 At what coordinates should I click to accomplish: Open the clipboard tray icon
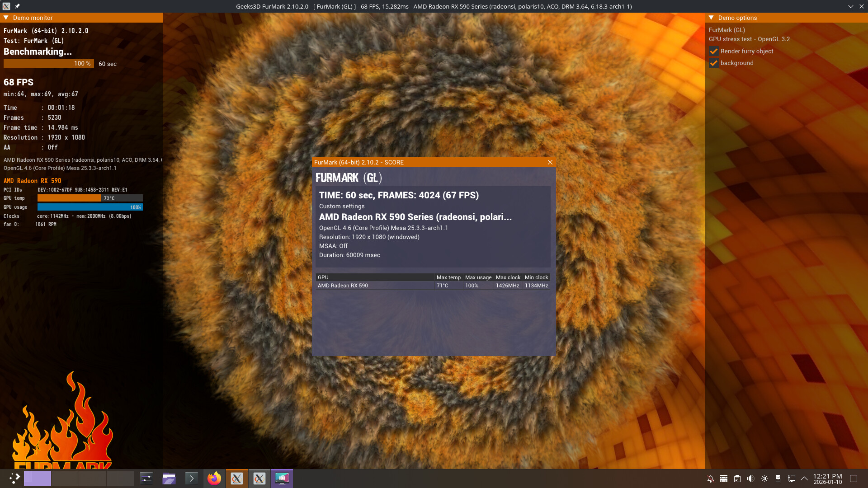click(737, 479)
